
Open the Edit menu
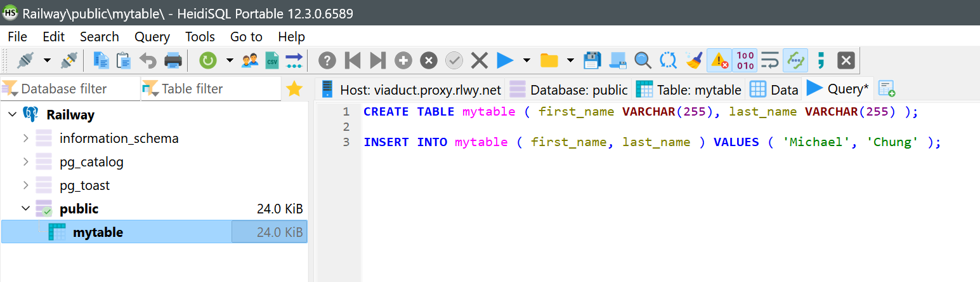tap(54, 37)
